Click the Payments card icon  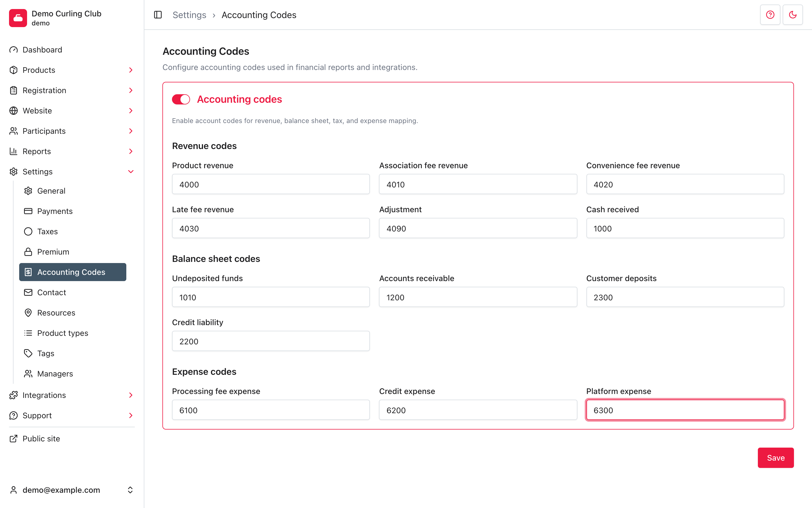(x=28, y=211)
